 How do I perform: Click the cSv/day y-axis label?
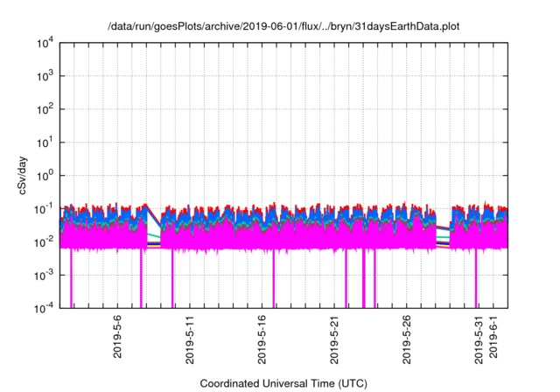pyautogui.click(x=24, y=175)
